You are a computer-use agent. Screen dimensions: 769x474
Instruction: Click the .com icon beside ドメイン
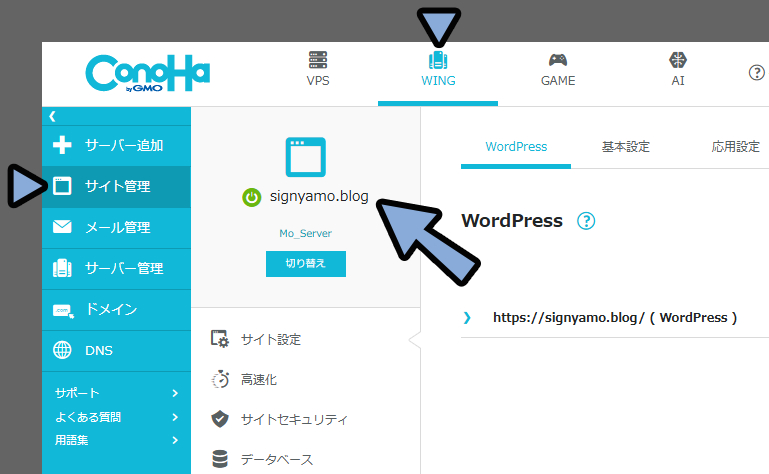click(x=63, y=311)
